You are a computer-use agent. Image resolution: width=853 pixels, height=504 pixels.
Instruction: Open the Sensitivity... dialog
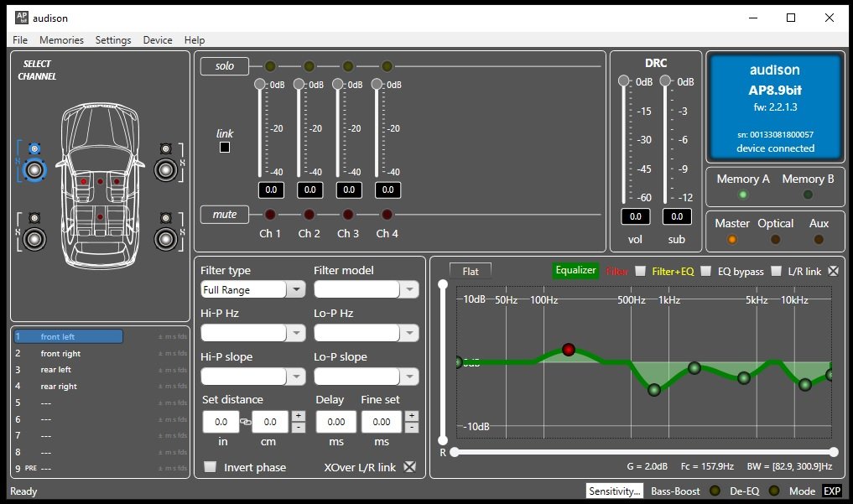pos(615,491)
